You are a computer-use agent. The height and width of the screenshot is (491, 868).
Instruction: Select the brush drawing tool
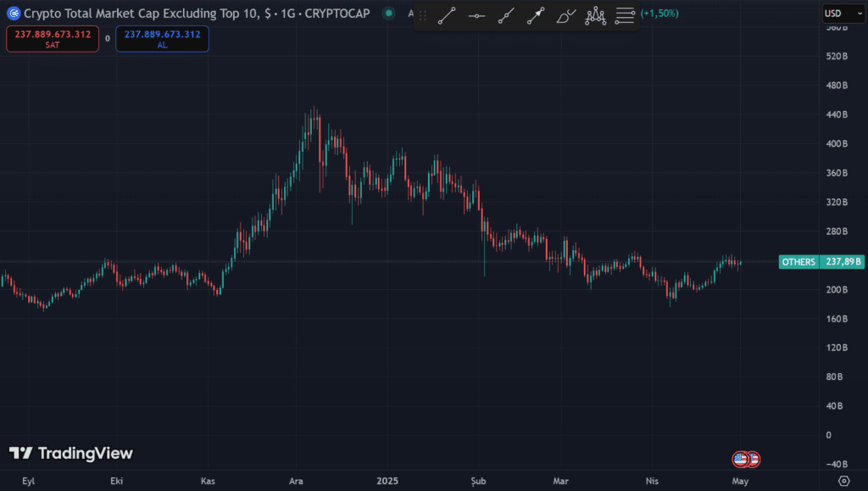coord(565,15)
